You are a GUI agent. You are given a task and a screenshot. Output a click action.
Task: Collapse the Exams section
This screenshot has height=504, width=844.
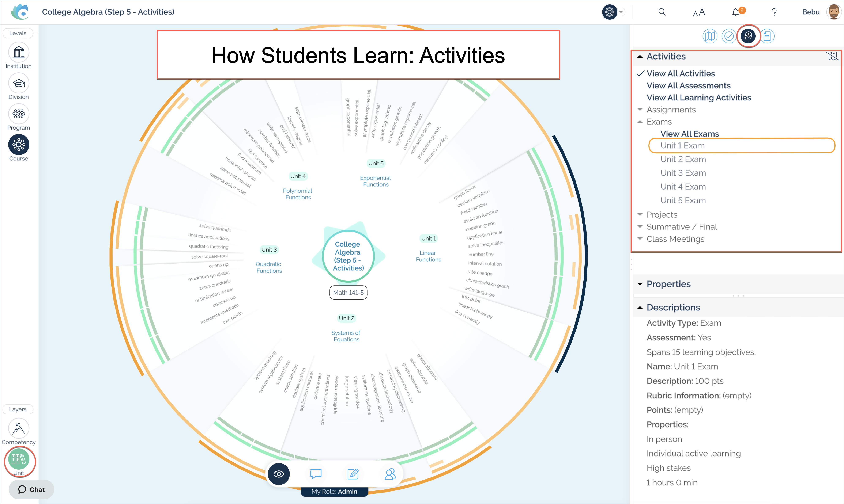coord(640,121)
